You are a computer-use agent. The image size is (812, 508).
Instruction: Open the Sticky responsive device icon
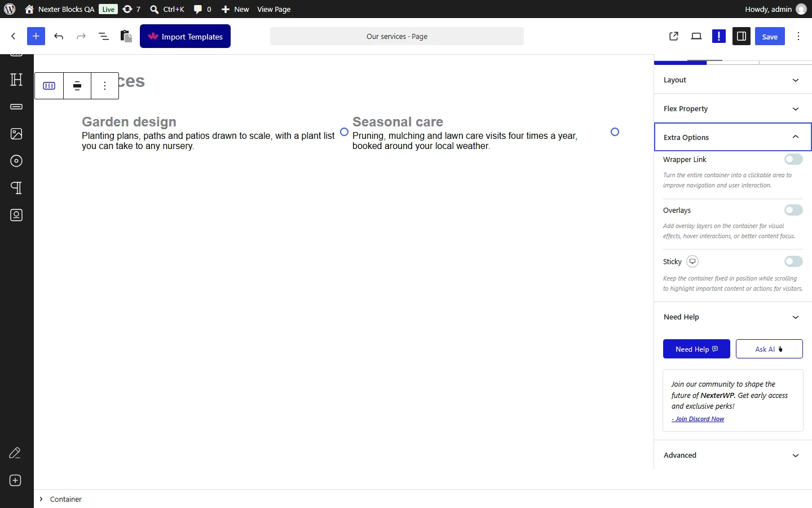pos(692,261)
